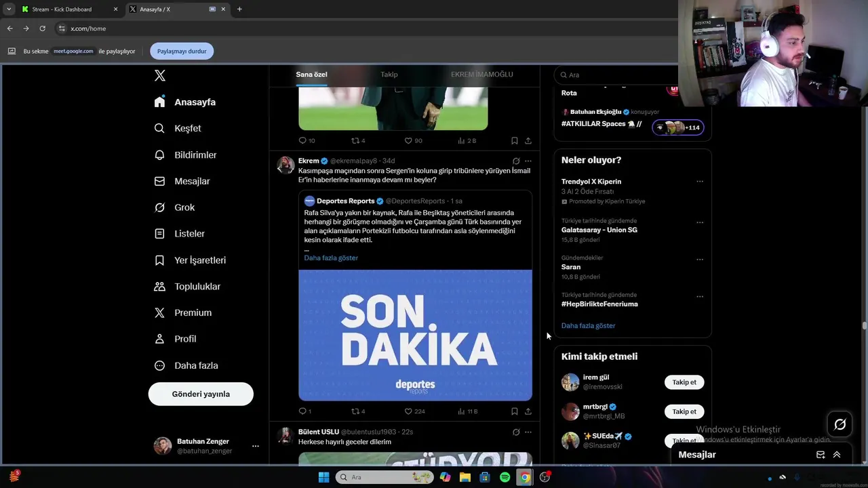Open Profil page
The image size is (868, 488).
[175, 339]
